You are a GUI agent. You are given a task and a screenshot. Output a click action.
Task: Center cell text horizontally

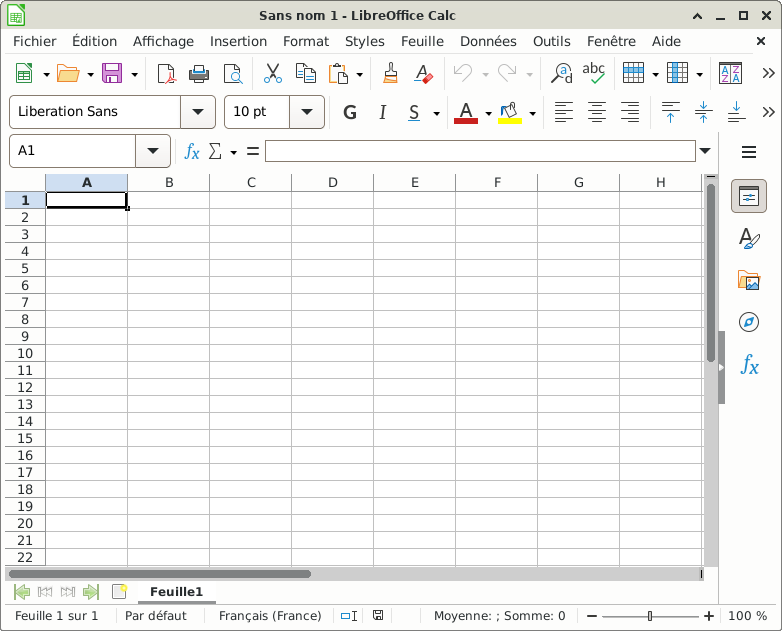tap(596, 112)
